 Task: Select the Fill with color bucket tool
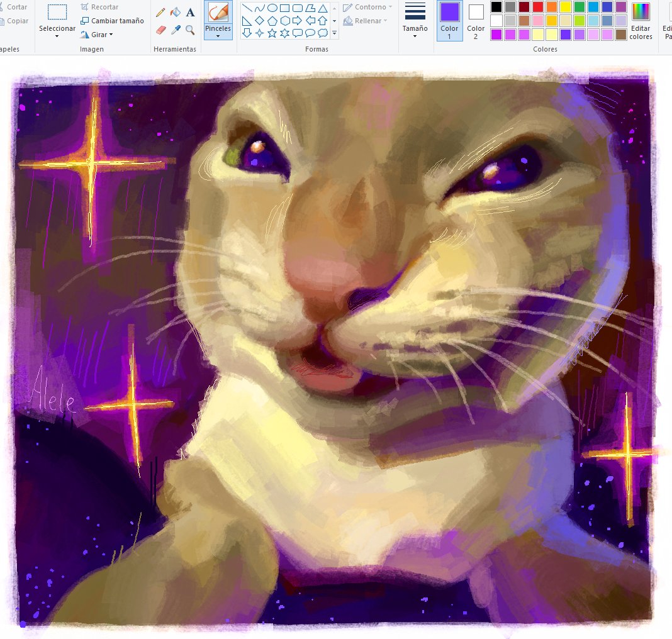176,13
